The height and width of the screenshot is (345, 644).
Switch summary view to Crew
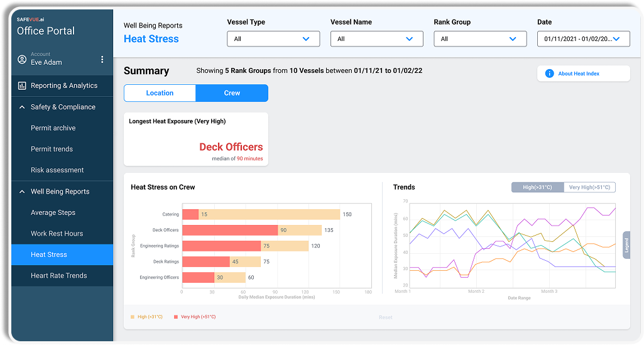(232, 93)
